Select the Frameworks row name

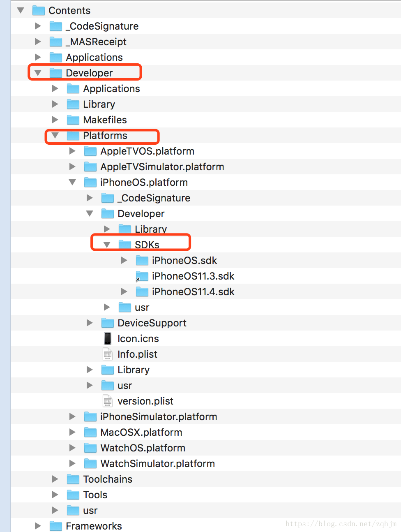click(x=94, y=526)
